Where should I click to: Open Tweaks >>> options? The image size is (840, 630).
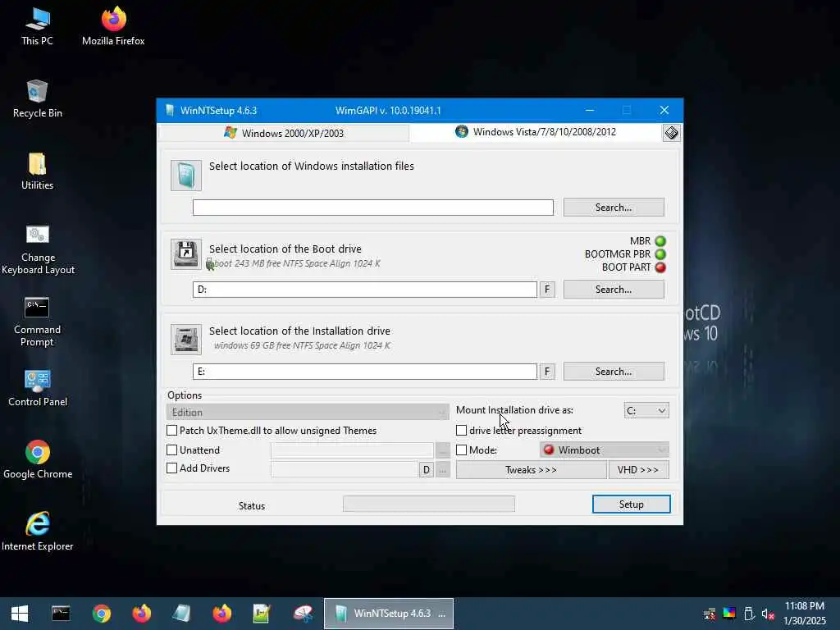point(531,470)
